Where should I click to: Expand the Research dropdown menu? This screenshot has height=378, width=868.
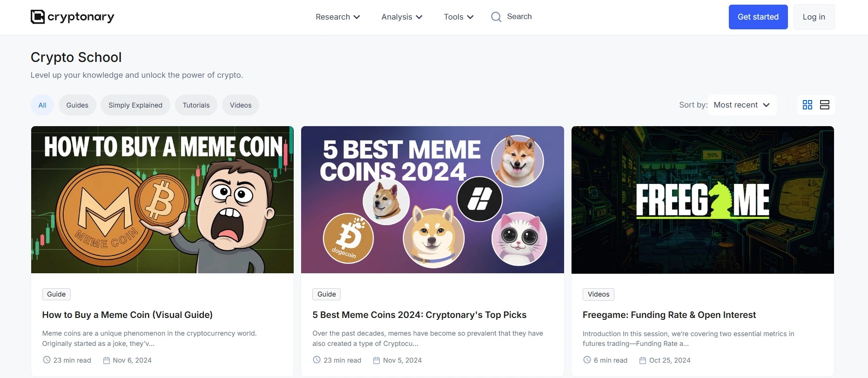tap(337, 17)
